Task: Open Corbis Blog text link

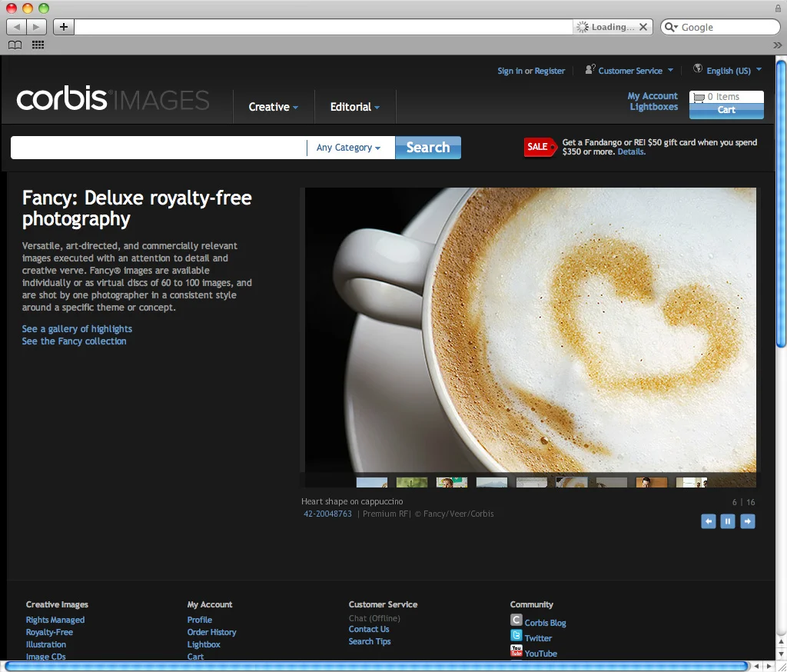Action: tap(545, 623)
